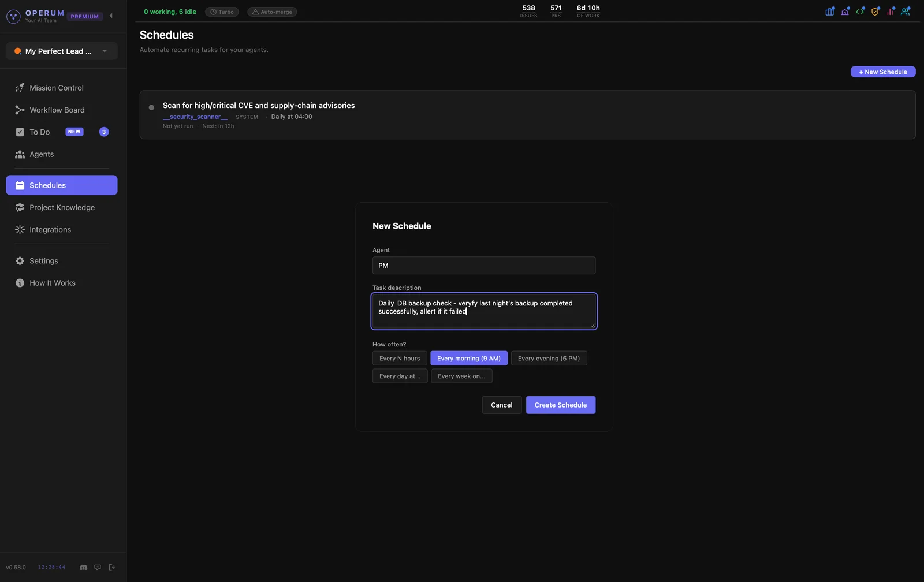Viewport: 924px width, 582px height.
Task: Click the Agents group icon
Action: click(x=20, y=154)
